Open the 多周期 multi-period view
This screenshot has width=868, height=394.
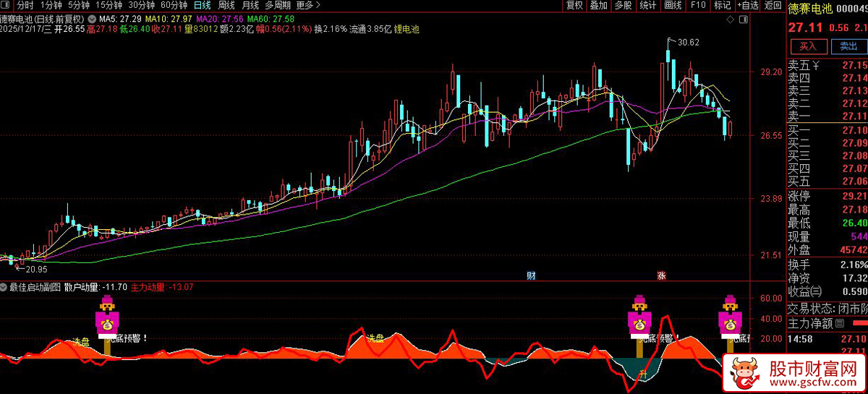point(278,5)
